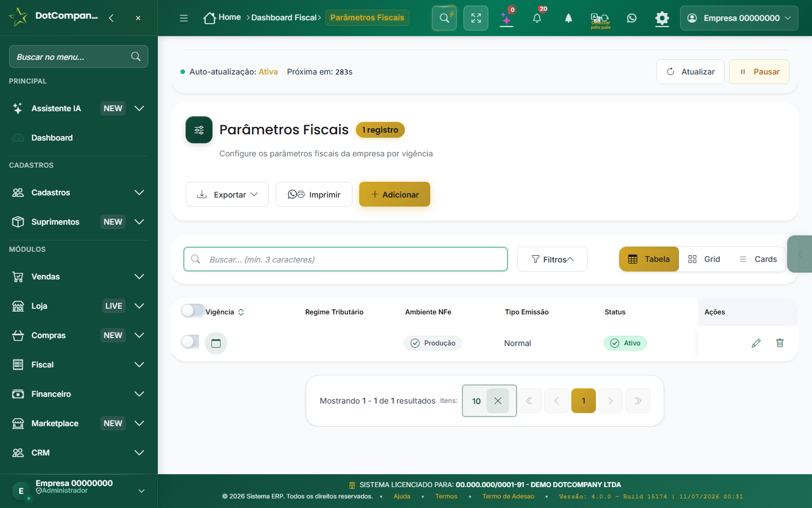Open the search icon in top bar
The image size is (812, 508).
pos(444,18)
